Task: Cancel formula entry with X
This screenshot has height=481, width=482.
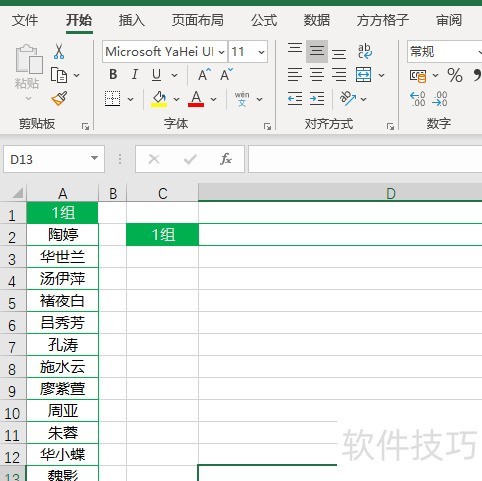Action: point(154,159)
